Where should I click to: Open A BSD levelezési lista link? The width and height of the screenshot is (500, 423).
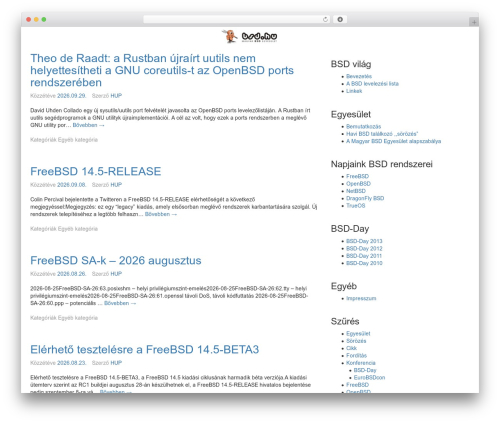[372, 84]
